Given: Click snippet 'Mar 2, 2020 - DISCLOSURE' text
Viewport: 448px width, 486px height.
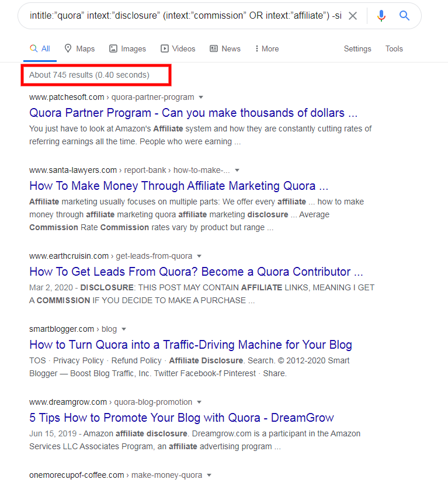Looking at the screenshot, I should (82, 287).
